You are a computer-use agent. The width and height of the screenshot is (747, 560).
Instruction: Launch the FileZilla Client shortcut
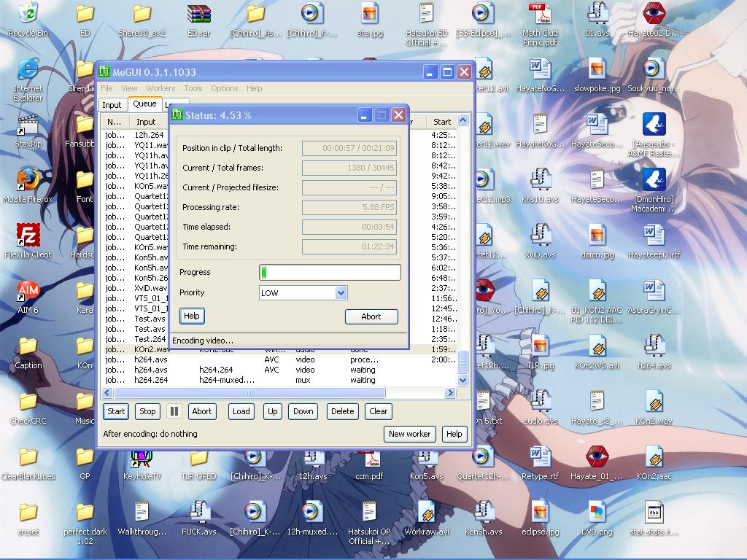pyautogui.click(x=28, y=236)
